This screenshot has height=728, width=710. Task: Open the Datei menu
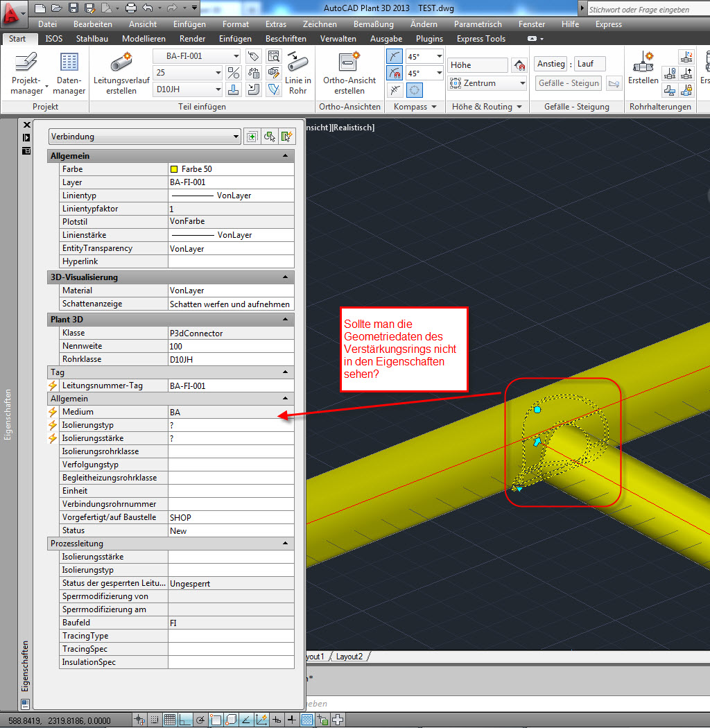point(47,24)
